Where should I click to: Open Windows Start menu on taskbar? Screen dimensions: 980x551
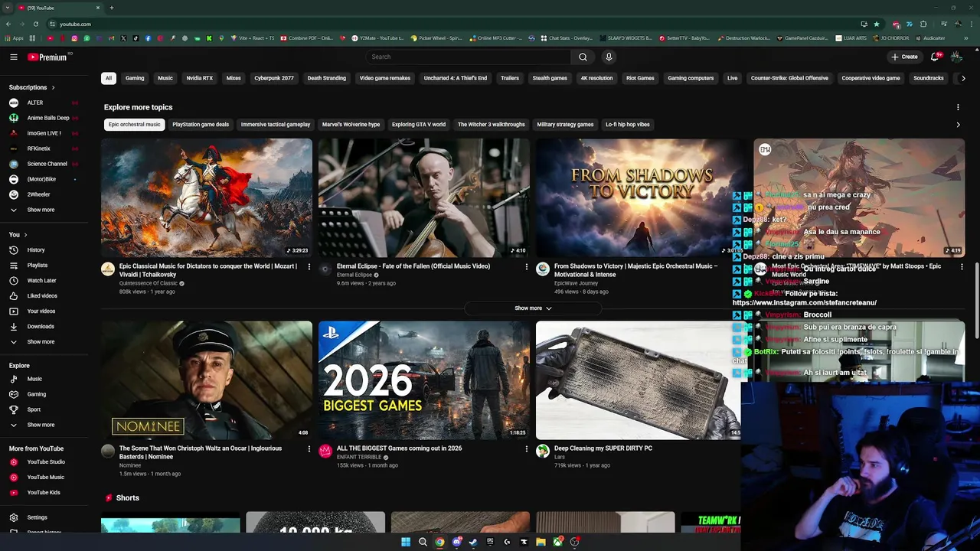tap(406, 542)
